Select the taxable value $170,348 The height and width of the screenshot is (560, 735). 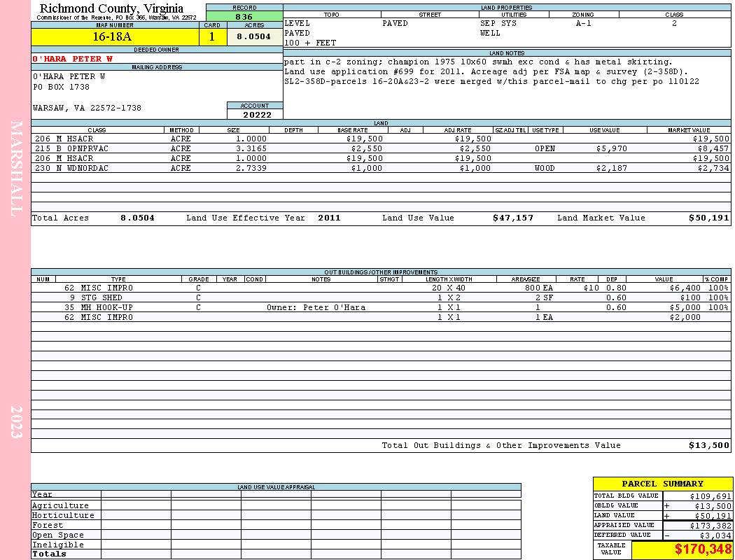pyautogui.click(x=703, y=549)
